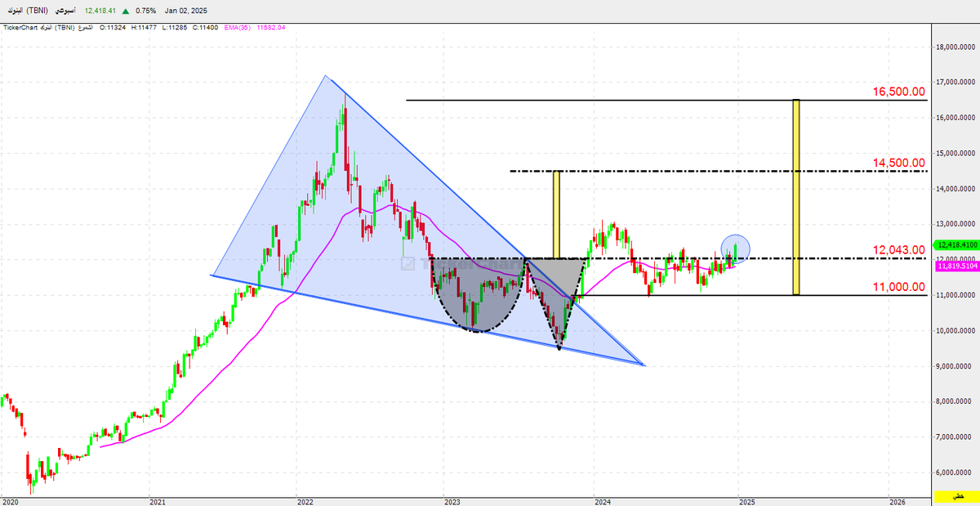Select the blue circle around latest candle
980x506 pixels.
(x=735, y=249)
